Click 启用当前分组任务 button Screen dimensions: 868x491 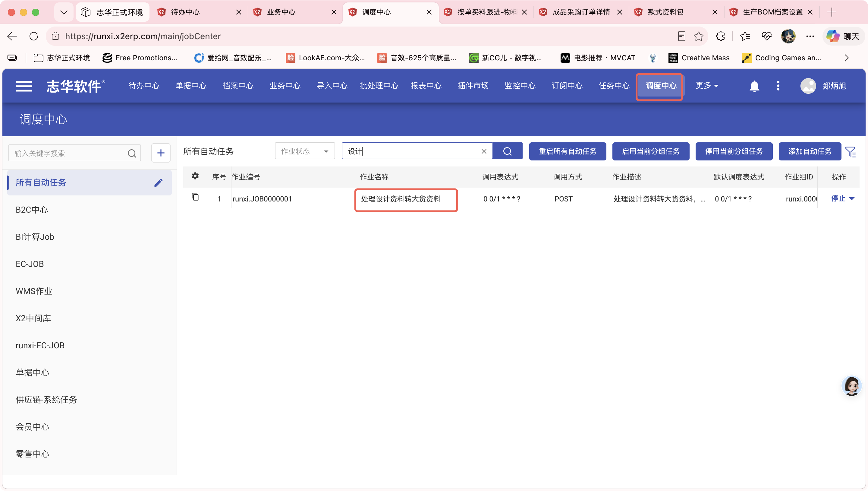point(651,151)
